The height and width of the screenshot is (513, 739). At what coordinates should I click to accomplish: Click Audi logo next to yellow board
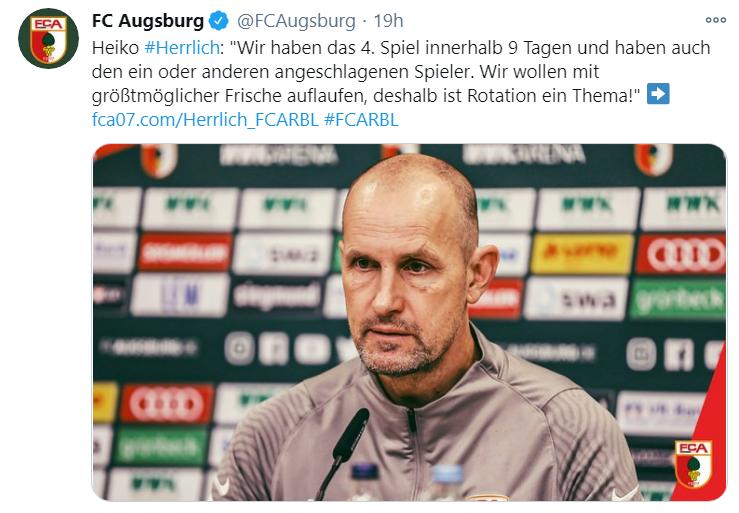[682, 254]
